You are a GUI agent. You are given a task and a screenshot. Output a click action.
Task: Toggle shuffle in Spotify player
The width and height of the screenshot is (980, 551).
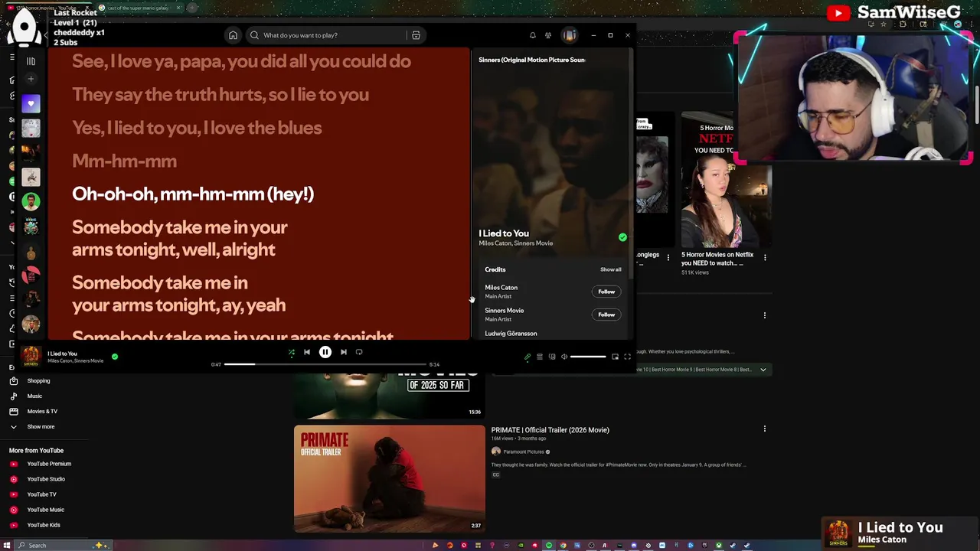pyautogui.click(x=291, y=352)
